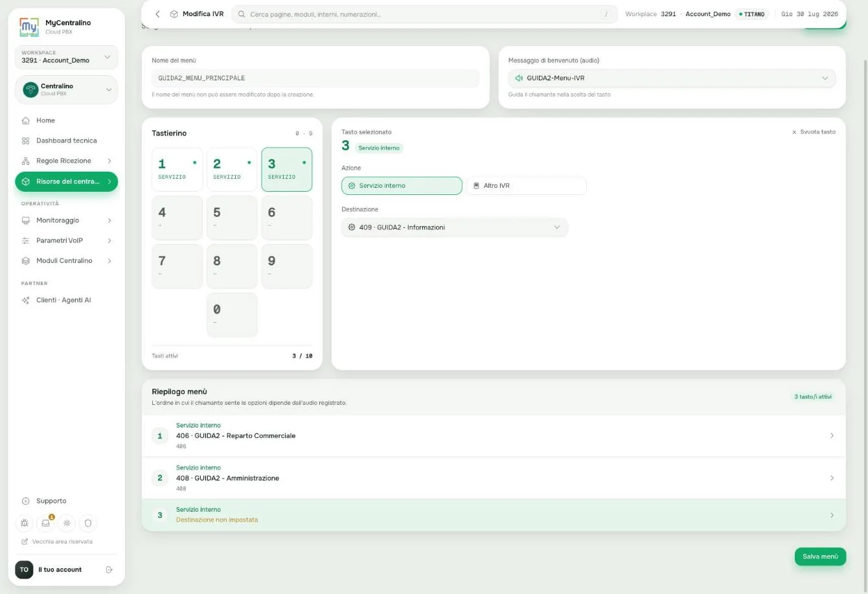Expand the Monitoraggio chevron

pos(109,220)
